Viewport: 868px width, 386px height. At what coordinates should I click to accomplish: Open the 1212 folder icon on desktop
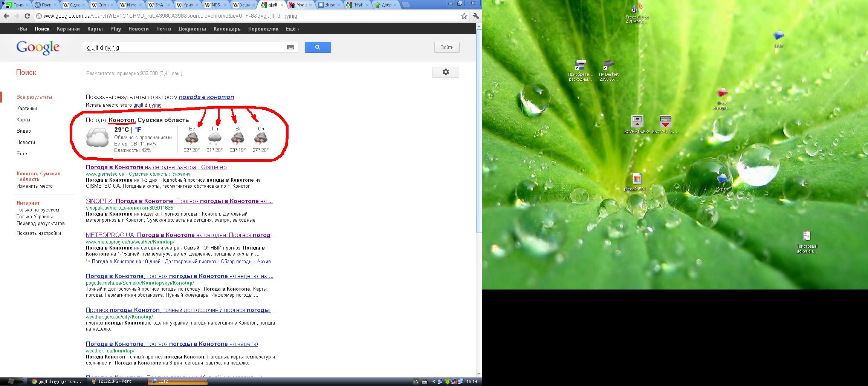coord(778,39)
